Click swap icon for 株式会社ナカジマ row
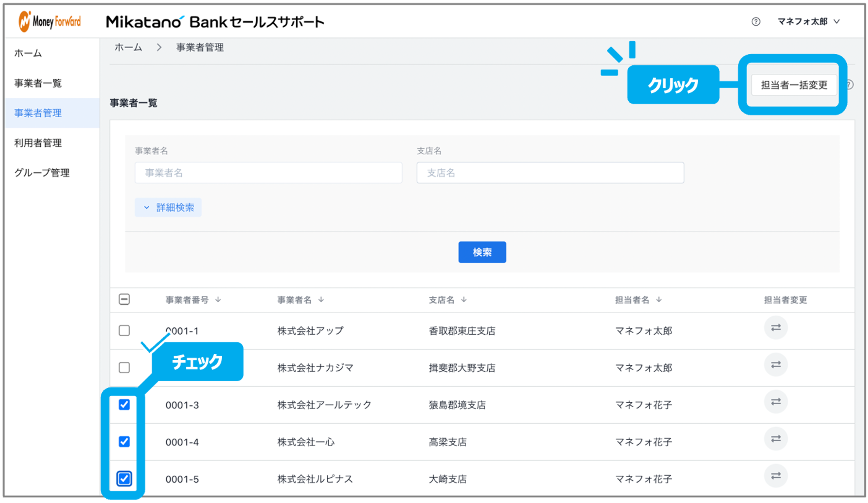 point(776,364)
